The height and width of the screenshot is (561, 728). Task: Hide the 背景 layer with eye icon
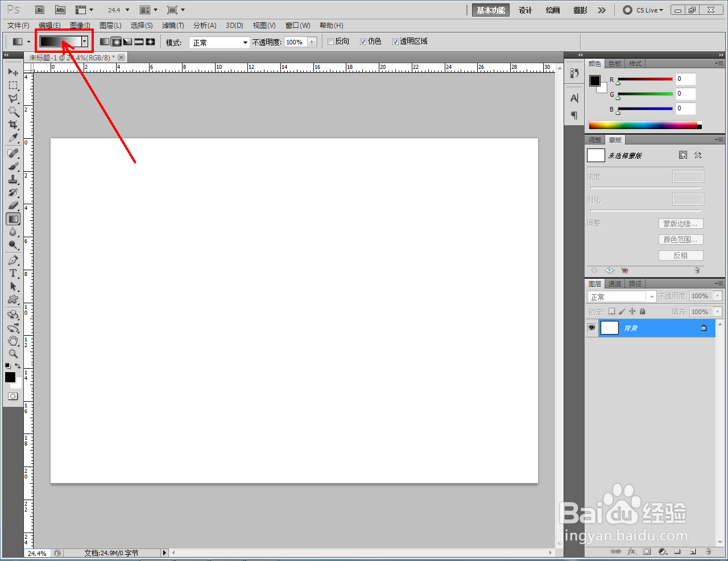tap(591, 328)
